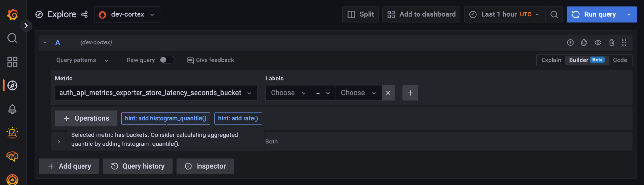Duplicate query A with copy icon
644x185 pixels.
(584, 42)
